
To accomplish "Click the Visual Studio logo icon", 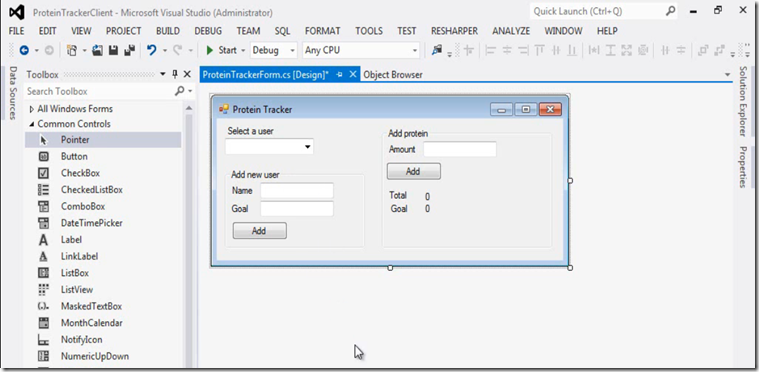I will point(16,13).
